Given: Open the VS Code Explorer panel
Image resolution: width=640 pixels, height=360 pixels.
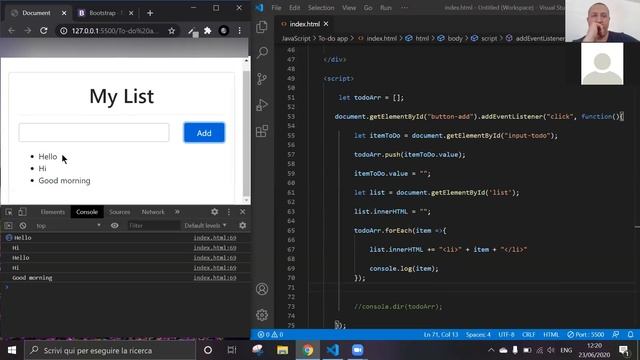Looking at the screenshot, I should [262, 27].
